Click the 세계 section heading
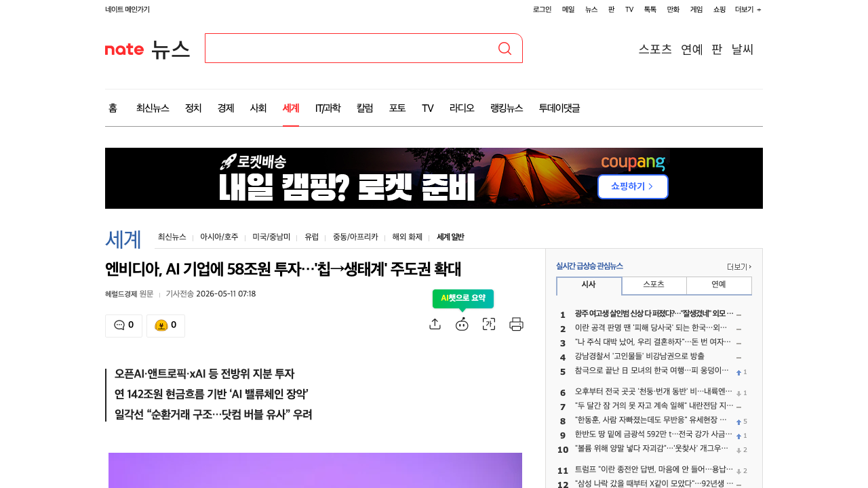Image resolution: width=868 pixels, height=488 pixels. click(x=123, y=239)
